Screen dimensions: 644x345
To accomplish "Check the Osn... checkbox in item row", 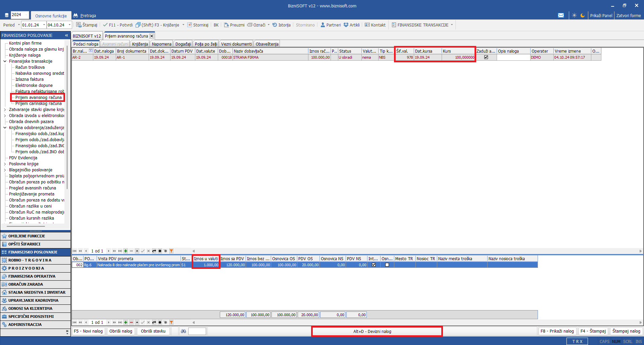I will pyautogui.click(x=387, y=265).
